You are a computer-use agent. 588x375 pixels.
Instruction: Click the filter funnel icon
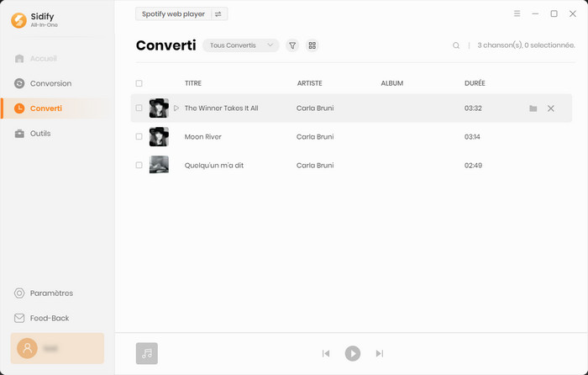pos(292,45)
